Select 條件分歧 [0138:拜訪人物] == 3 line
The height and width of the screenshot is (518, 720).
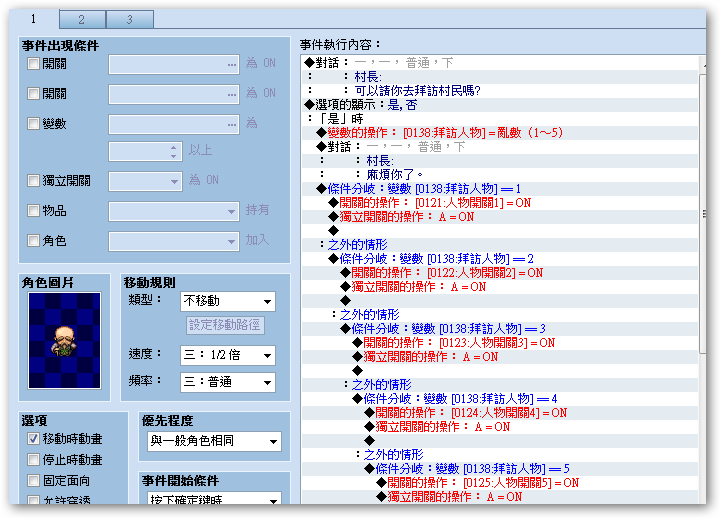click(x=500, y=329)
